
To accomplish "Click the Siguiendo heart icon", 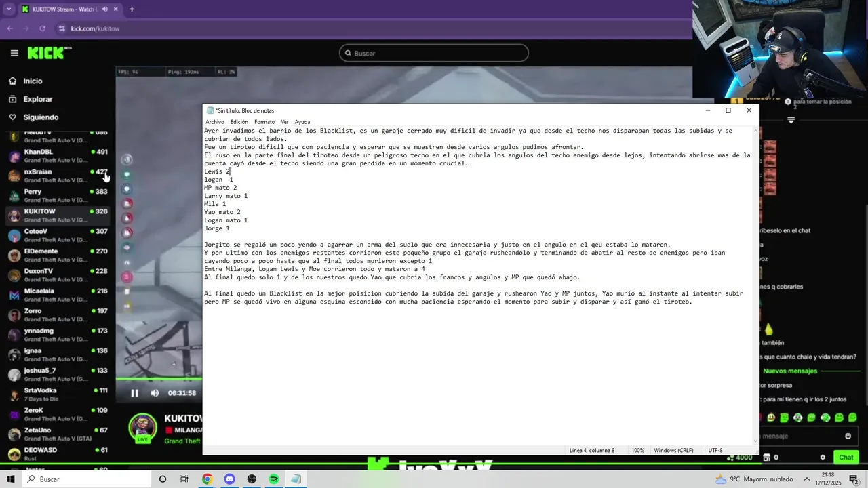I will (x=12, y=117).
